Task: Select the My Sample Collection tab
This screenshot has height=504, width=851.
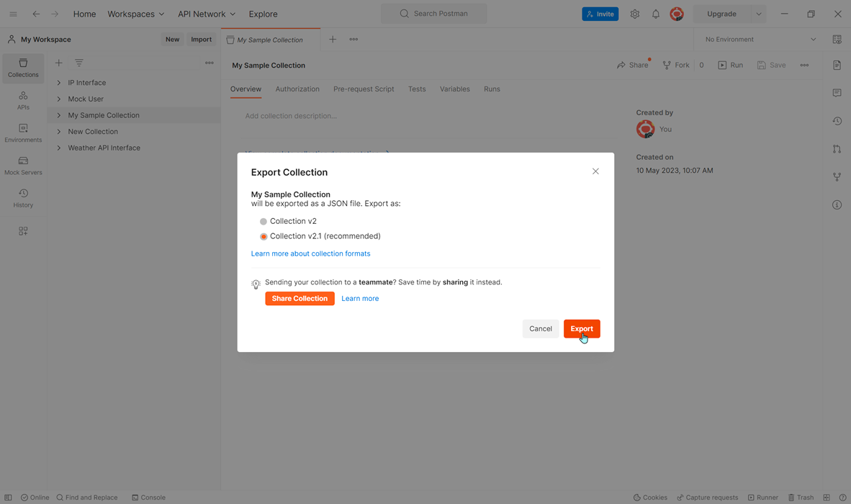Action: click(270, 40)
